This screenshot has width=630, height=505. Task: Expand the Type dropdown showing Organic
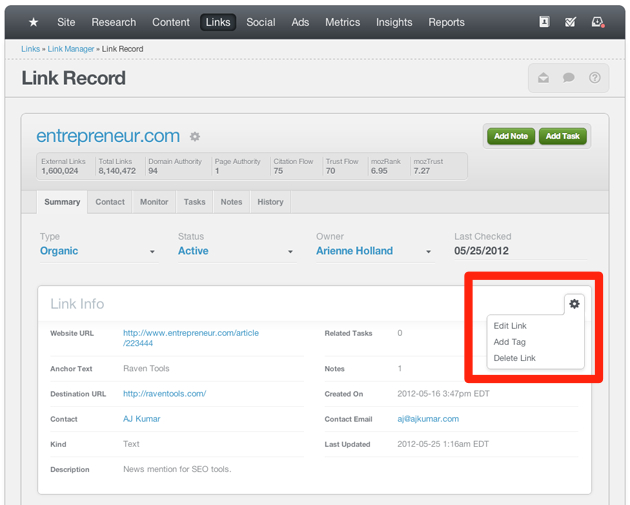tap(99, 251)
